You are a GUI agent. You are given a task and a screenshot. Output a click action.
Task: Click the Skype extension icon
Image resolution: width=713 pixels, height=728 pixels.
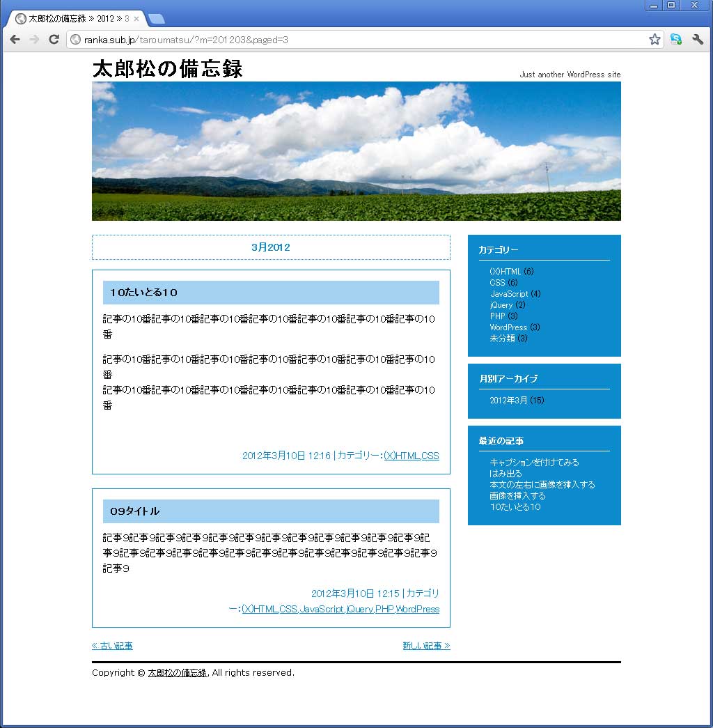tap(676, 40)
